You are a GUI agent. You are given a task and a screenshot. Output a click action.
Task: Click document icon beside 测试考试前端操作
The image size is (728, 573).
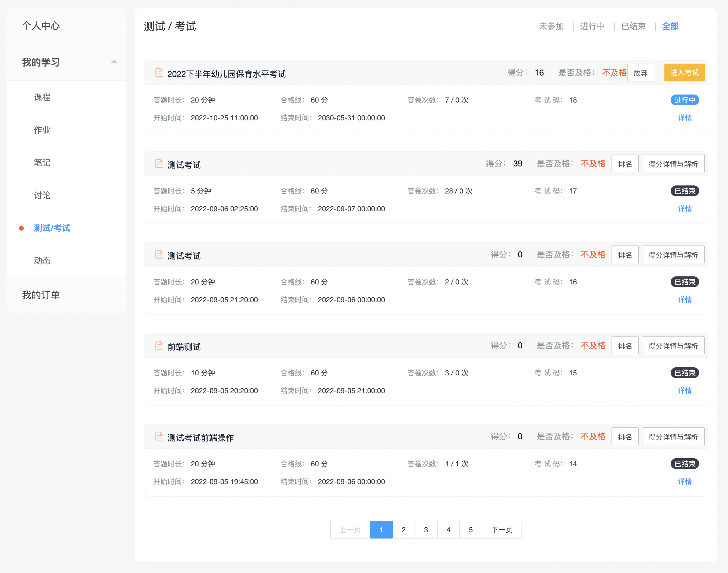pyautogui.click(x=159, y=437)
